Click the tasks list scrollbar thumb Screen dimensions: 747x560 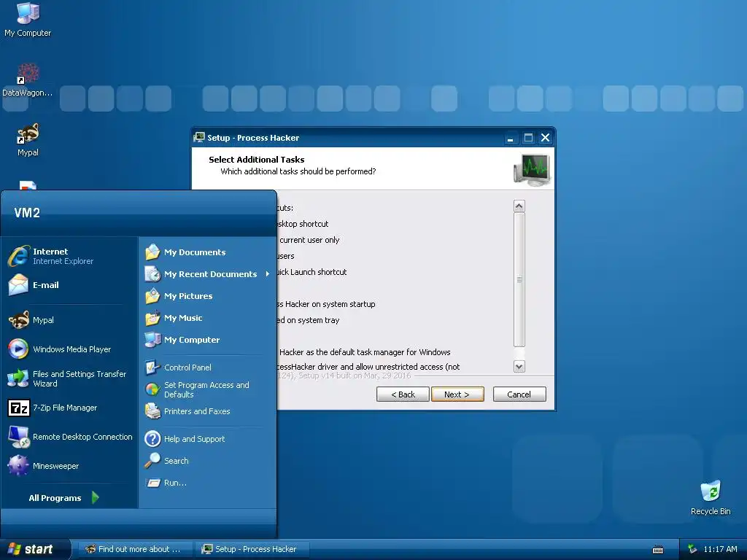pyautogui.click(x=519, y=279)
